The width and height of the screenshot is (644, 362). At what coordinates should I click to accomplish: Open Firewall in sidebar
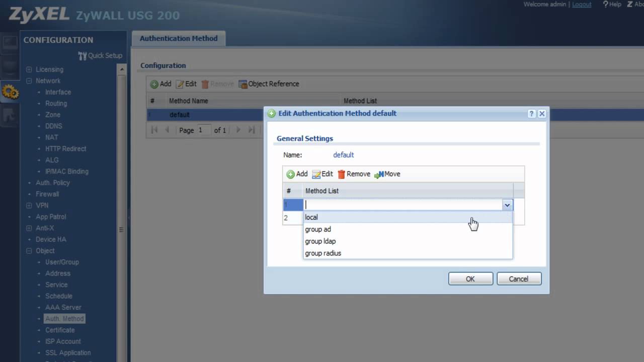click(x=47, y=194)
